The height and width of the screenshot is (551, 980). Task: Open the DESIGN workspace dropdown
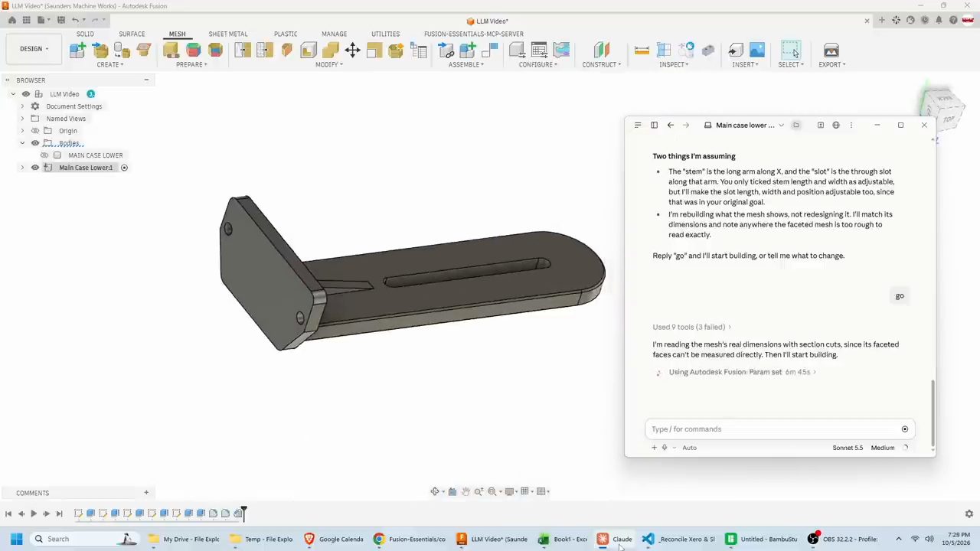tap(34, 49)
